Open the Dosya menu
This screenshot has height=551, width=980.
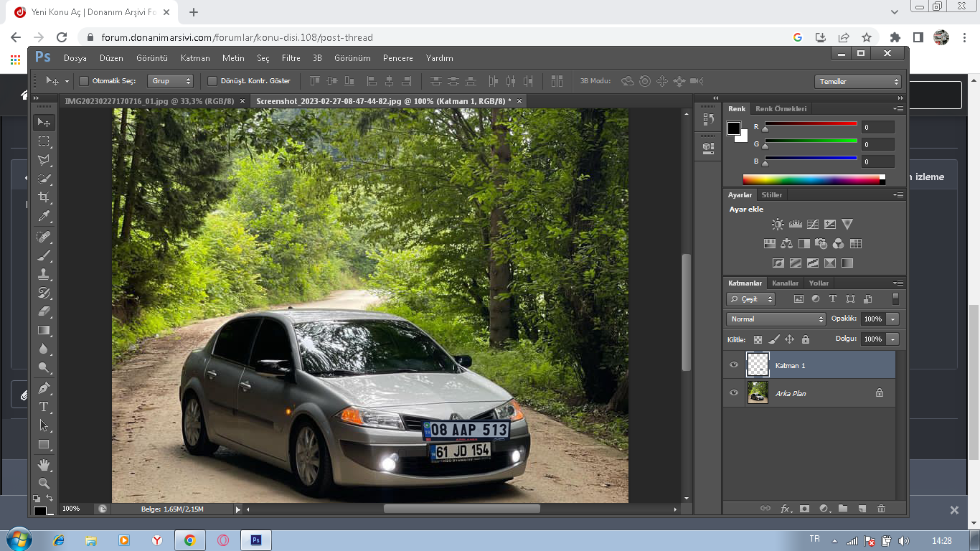(x=75, y=58)
